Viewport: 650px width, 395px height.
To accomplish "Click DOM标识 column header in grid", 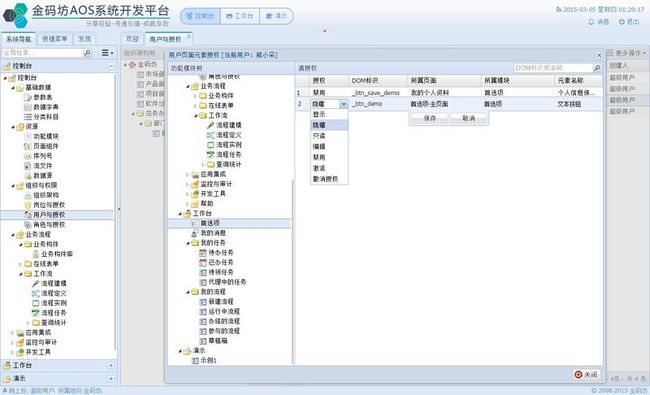I will (378, 80).
